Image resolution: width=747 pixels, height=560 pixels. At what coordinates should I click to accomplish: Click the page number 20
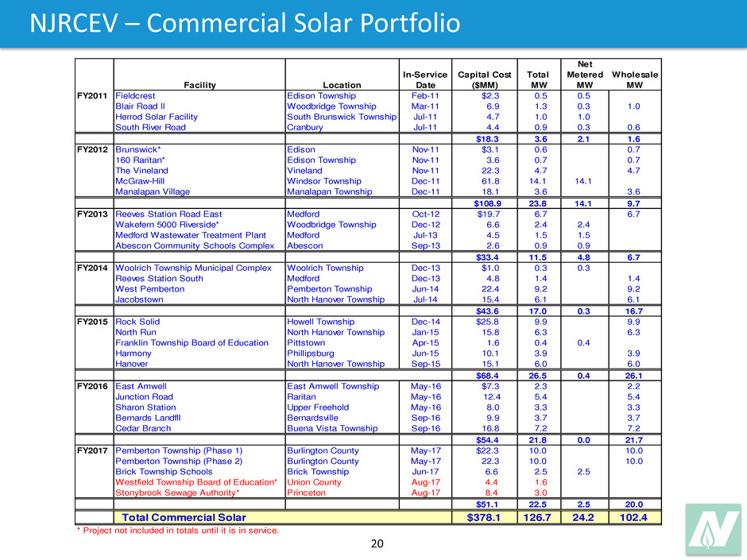tap(377, 544)
